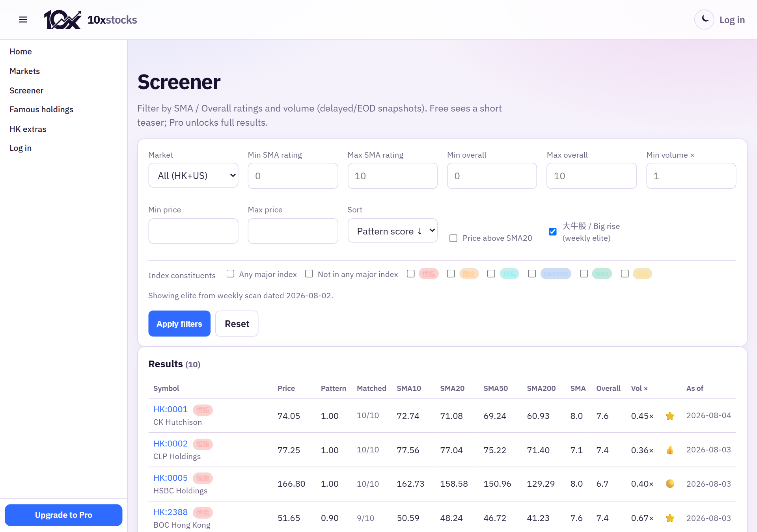757x532 pixels.
Task: Click the 10x logo icon
Action: tap(63, 20)
